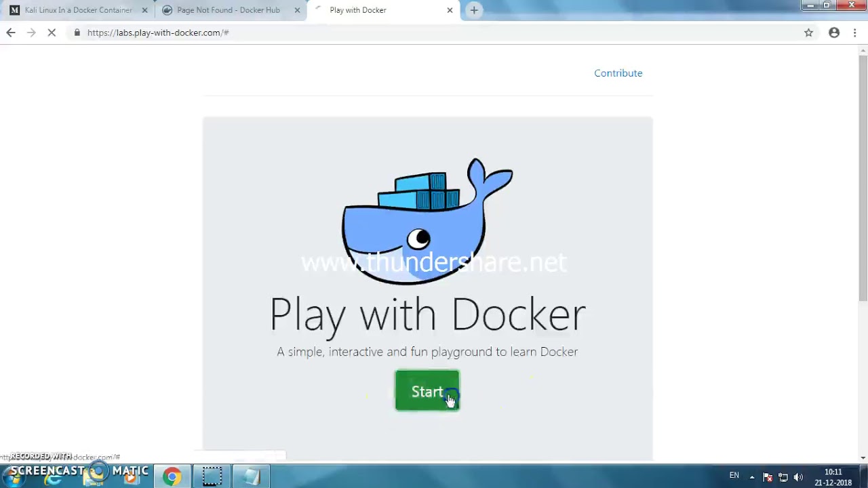Screen dimensions: 868x488
Task: Open Chrome from the taskbar
Action: coord(172,476)
